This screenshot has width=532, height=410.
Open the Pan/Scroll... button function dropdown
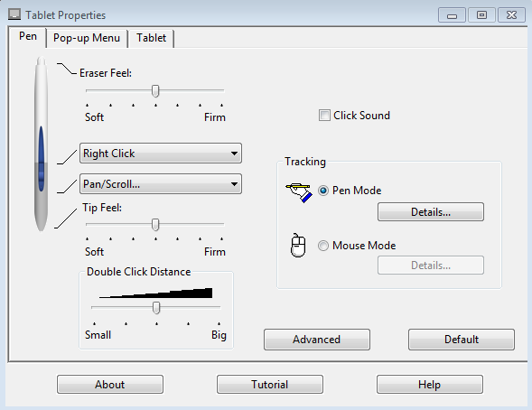tap(161, 184)
